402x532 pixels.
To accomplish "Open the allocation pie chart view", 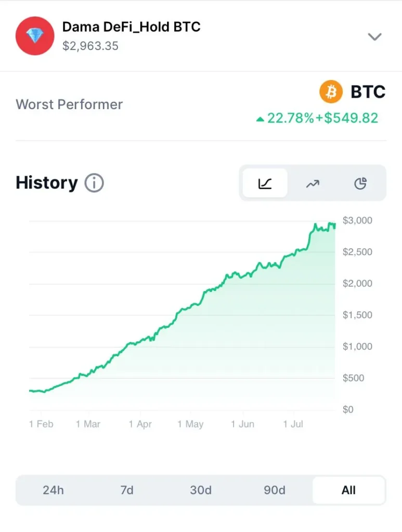I will [x=360, y=183].
